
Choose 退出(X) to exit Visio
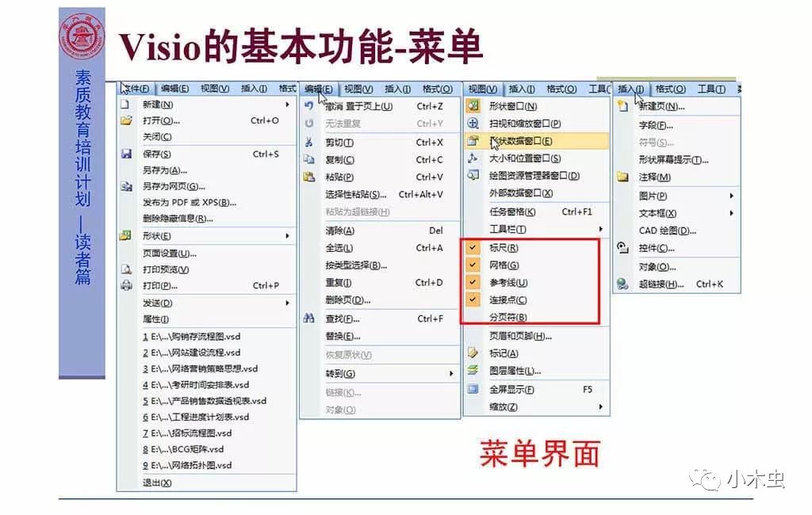coord(157,483)
